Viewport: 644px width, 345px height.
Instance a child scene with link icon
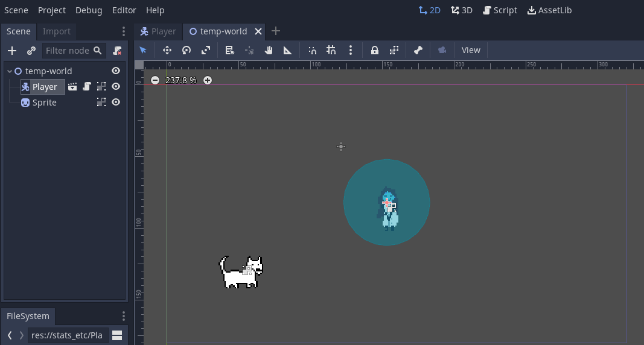click(x=31, y=51)
